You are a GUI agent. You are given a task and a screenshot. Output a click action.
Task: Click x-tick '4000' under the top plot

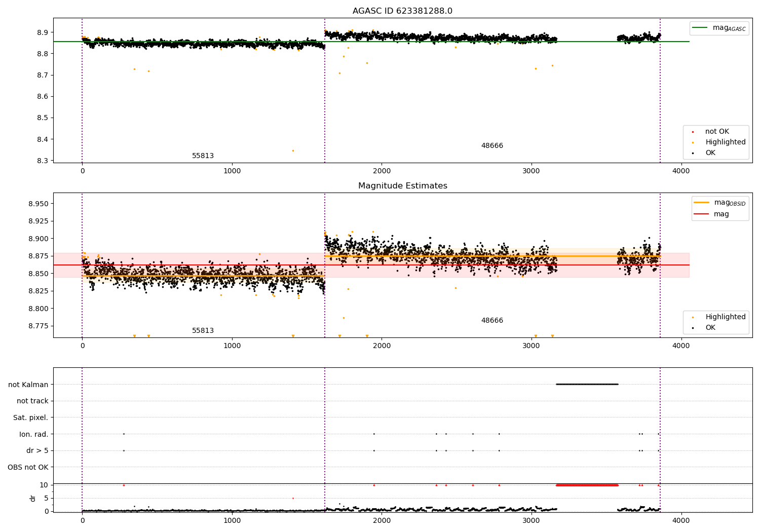click(x=681, y=171)
